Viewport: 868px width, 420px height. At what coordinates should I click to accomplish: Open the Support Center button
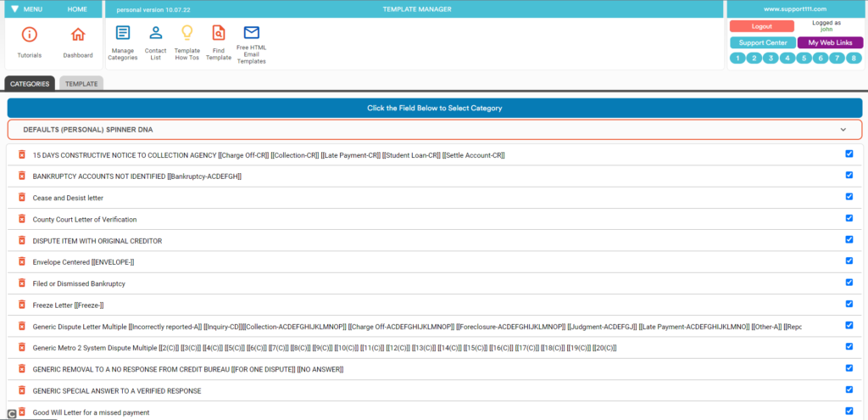(x=763, y=42)
